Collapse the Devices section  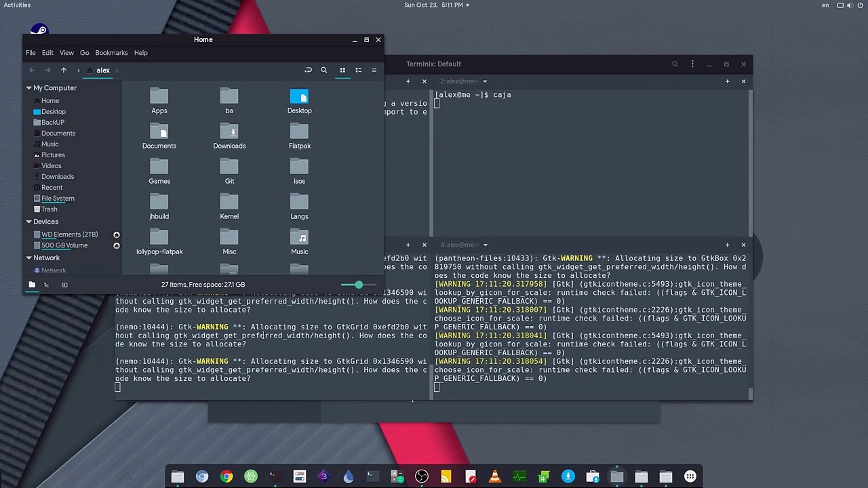pyautogui.click(x=28, y=222)
